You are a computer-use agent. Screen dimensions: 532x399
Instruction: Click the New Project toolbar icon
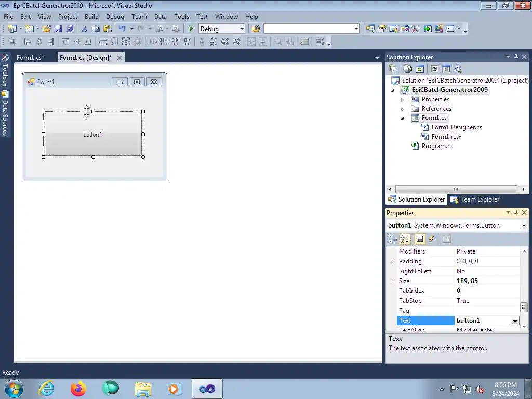[x=12, y=29]
